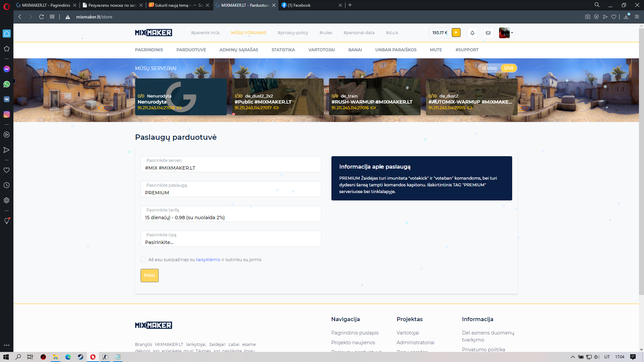Open VK in Opera sidebar
644x362 pixels.
(x=6, y=99)
